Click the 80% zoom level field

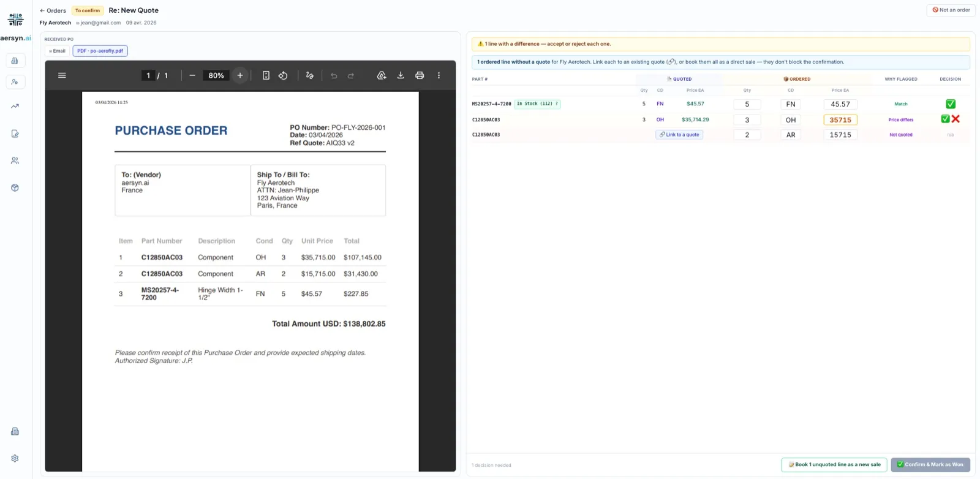(x=216, y=75)
